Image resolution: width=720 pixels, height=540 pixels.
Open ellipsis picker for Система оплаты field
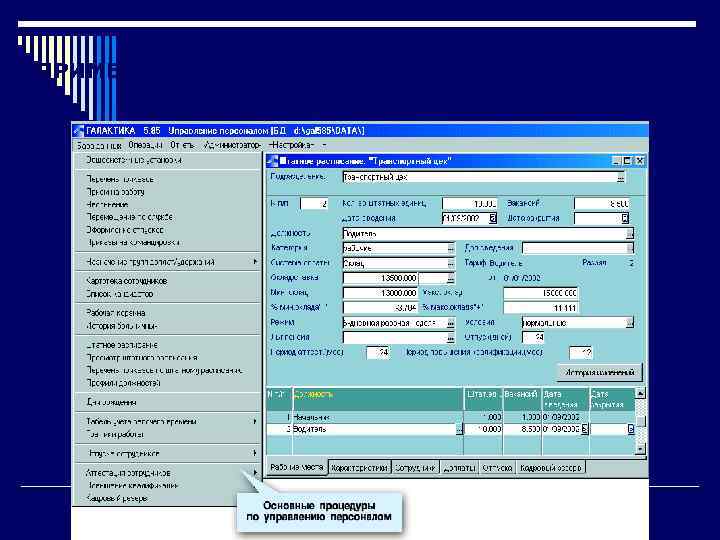pos(450,263)
